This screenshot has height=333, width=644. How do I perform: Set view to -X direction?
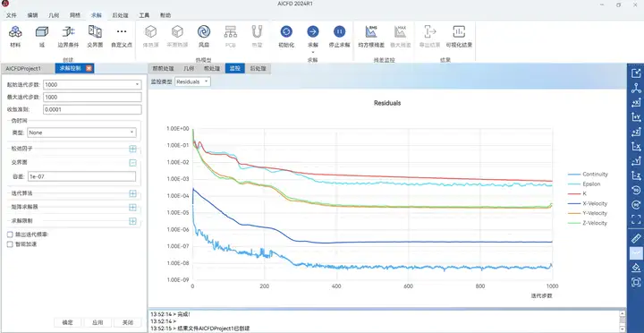coord(636,146)
